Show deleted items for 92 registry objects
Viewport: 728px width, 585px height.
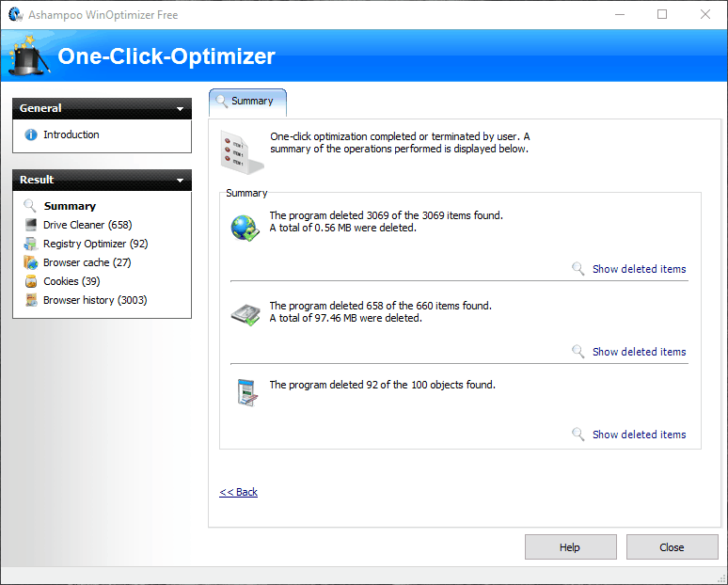639,435
